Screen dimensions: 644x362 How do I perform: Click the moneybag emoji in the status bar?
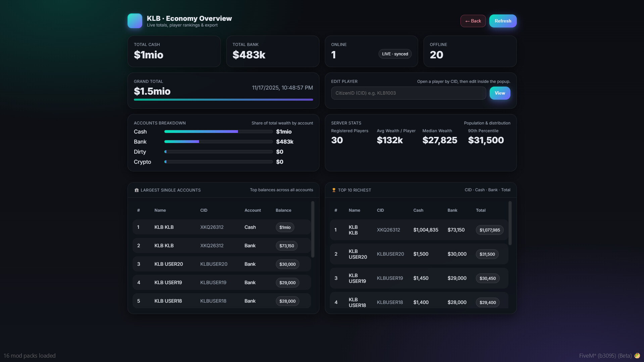click(638, 356)
